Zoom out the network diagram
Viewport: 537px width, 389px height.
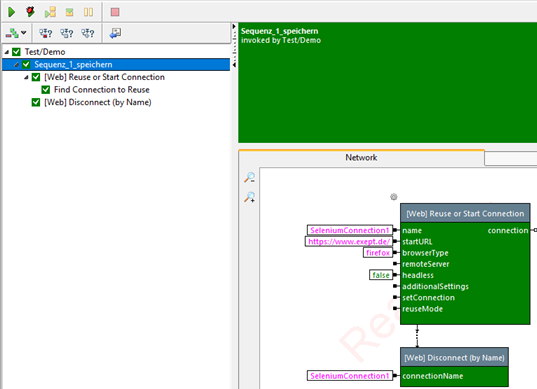click(x=250, y=177)
